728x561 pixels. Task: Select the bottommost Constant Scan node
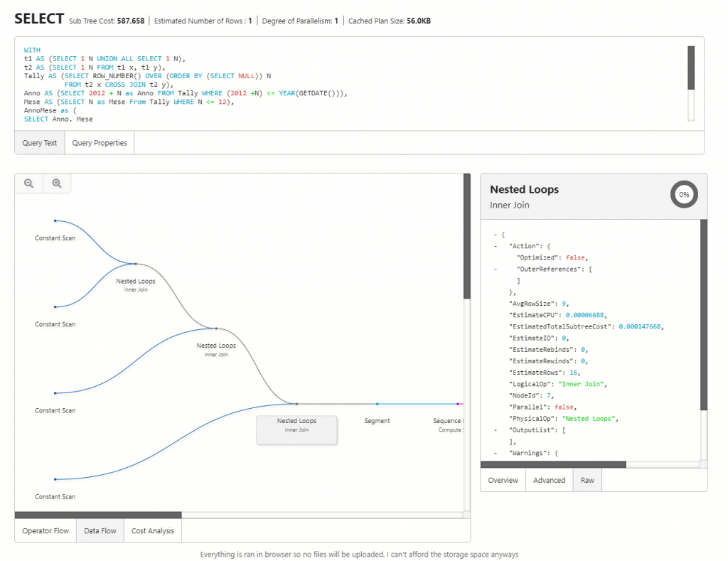click(x=55, y=496)
